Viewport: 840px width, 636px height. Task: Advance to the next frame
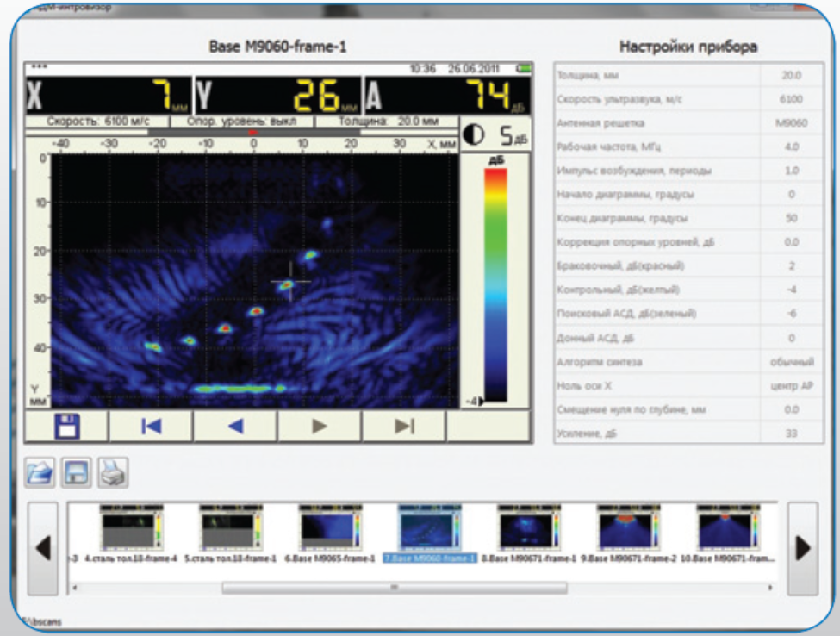[319, 426]
